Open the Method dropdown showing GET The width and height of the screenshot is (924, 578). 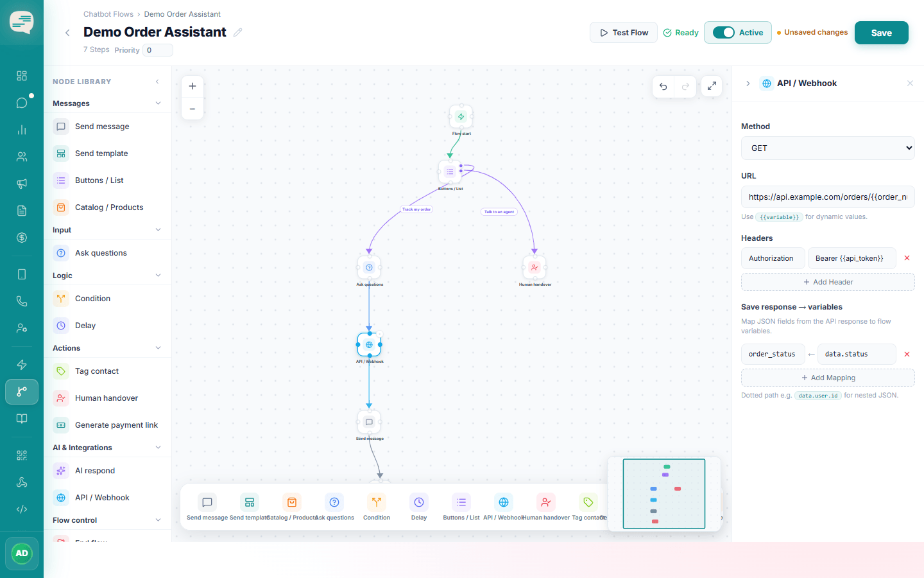828,148
